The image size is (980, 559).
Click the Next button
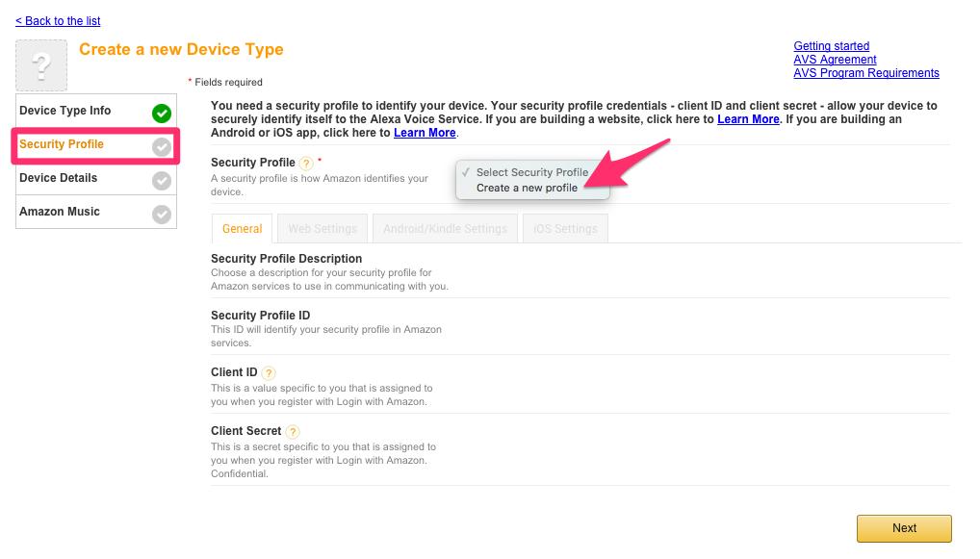pyautogui.click(x=904, y=528)
